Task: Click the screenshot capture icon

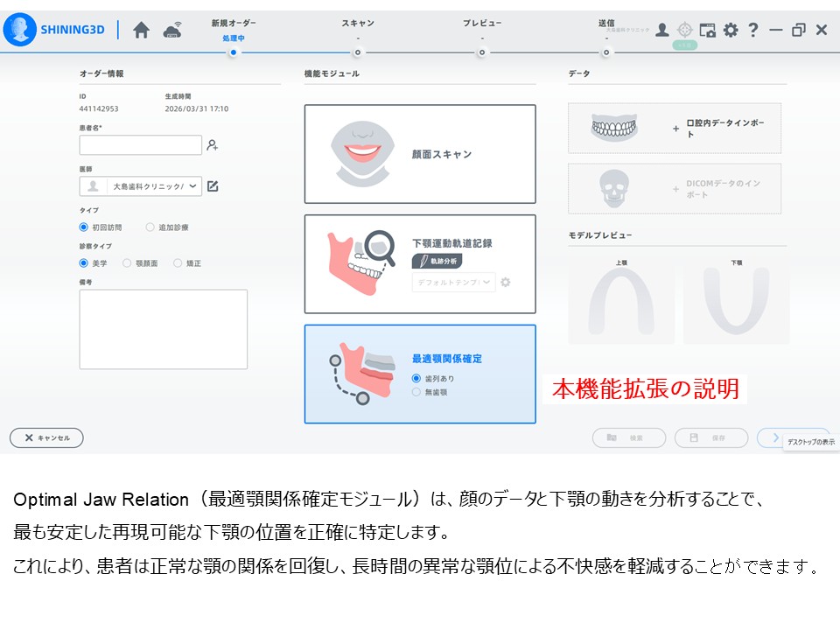Action: tap(708, 30)
